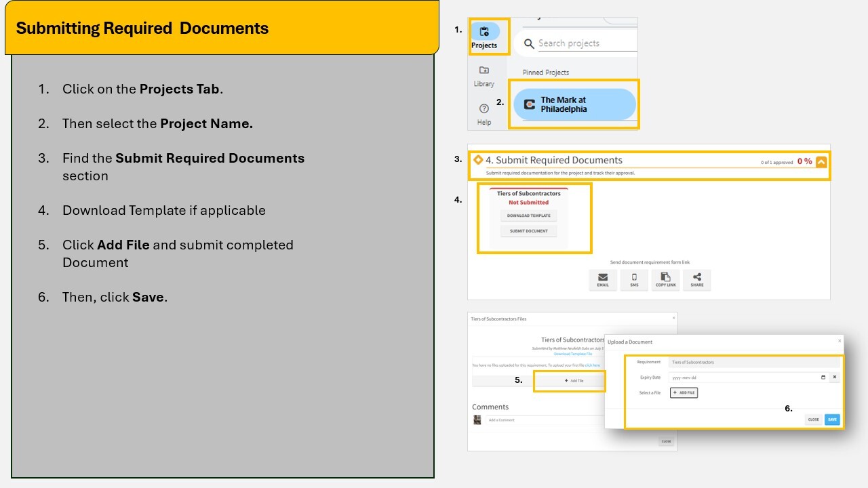Open the Library sidebar item

tap(484, 76)
